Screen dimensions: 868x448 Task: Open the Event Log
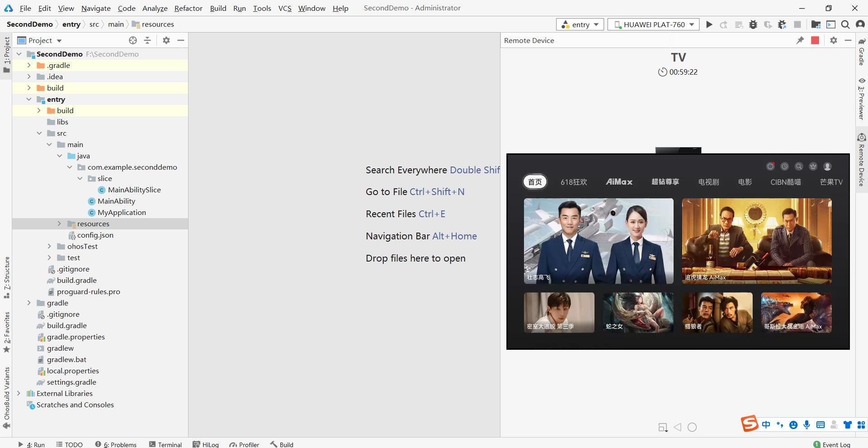832,444
